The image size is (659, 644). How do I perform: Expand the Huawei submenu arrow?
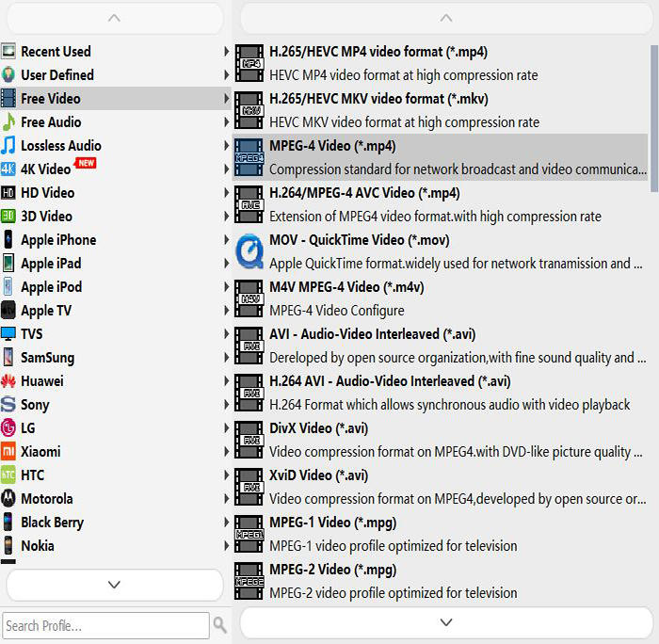pos(227,381)
